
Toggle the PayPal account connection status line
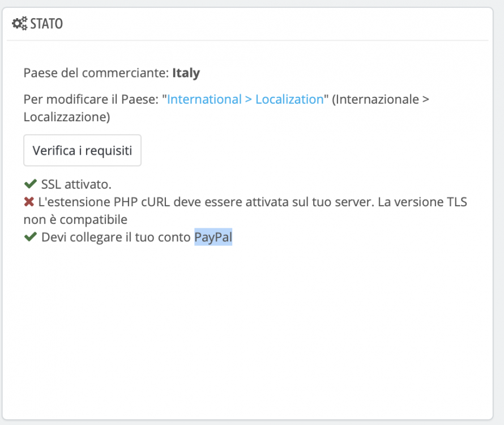pyautogui.click(x=130, y=237)
